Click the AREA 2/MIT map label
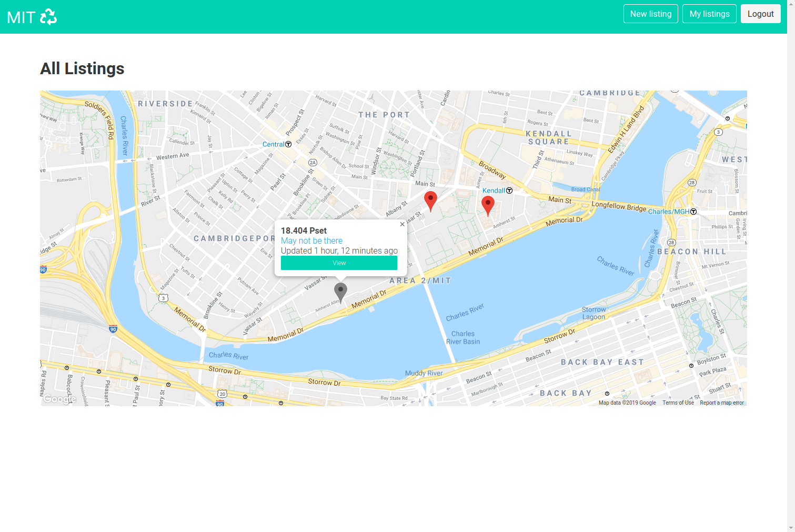The height and width of the screenshot is (532, 795). (420, 280)
